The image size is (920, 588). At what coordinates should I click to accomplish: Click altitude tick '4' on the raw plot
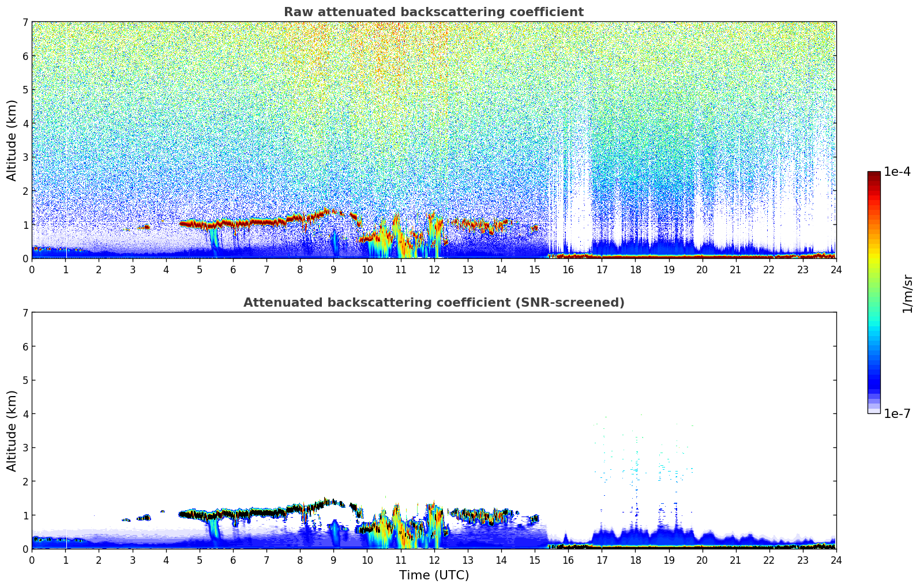(25, 123)
